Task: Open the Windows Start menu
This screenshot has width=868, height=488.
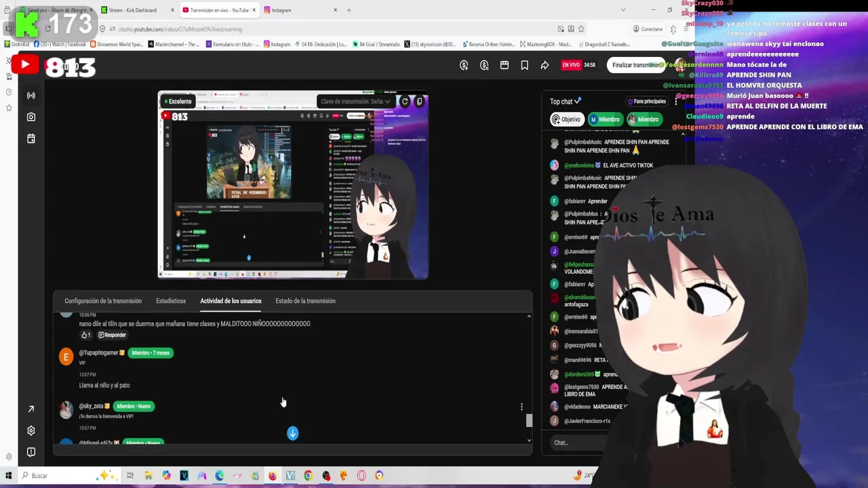Action: 8,476
